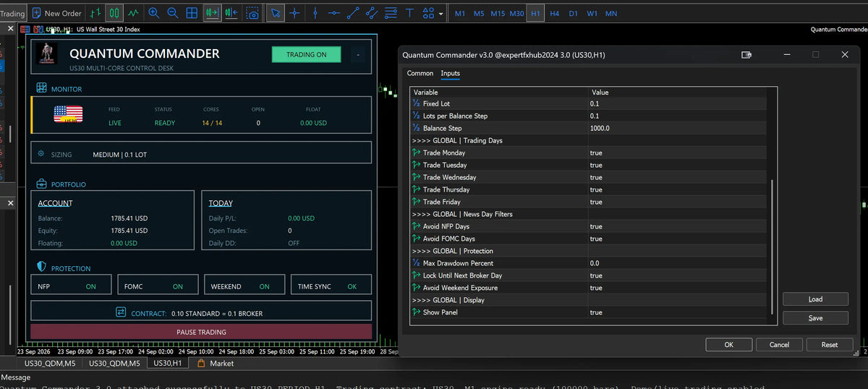Click the Load button
The image size is (868, 389).
point(815,299)
